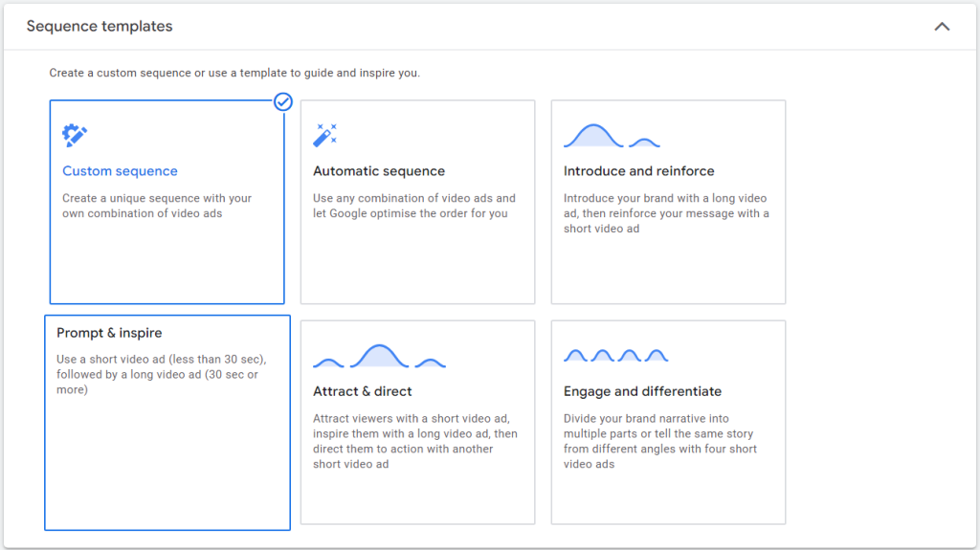980x550 pixels.
Task: Select the Custom sequence title
Action: coord(120,171)
